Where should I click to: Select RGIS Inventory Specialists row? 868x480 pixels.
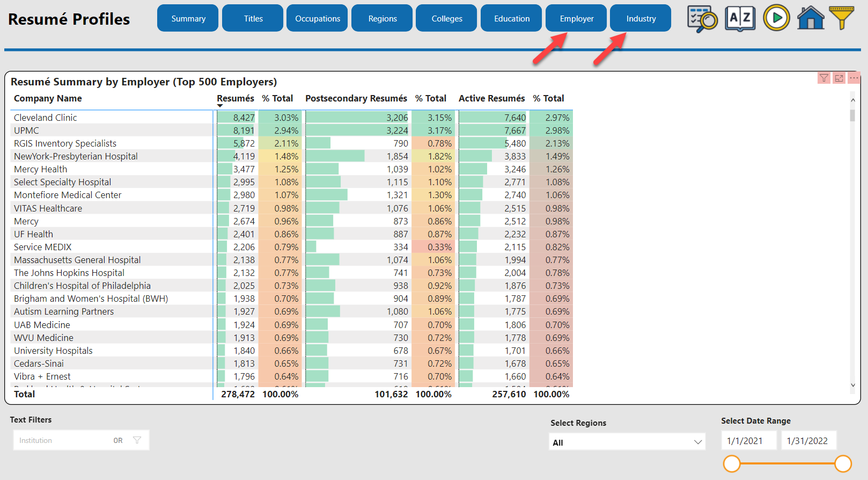(292, 143)
